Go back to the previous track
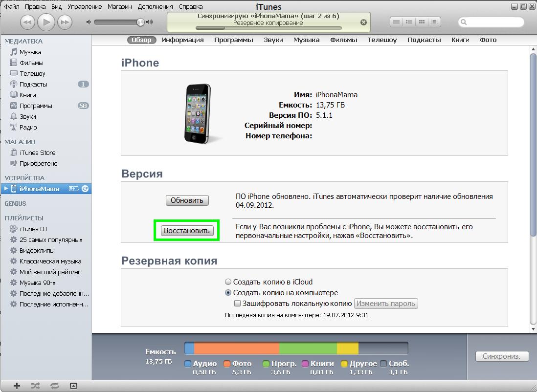Screen dimensions: 537x392 pos(28,22)
